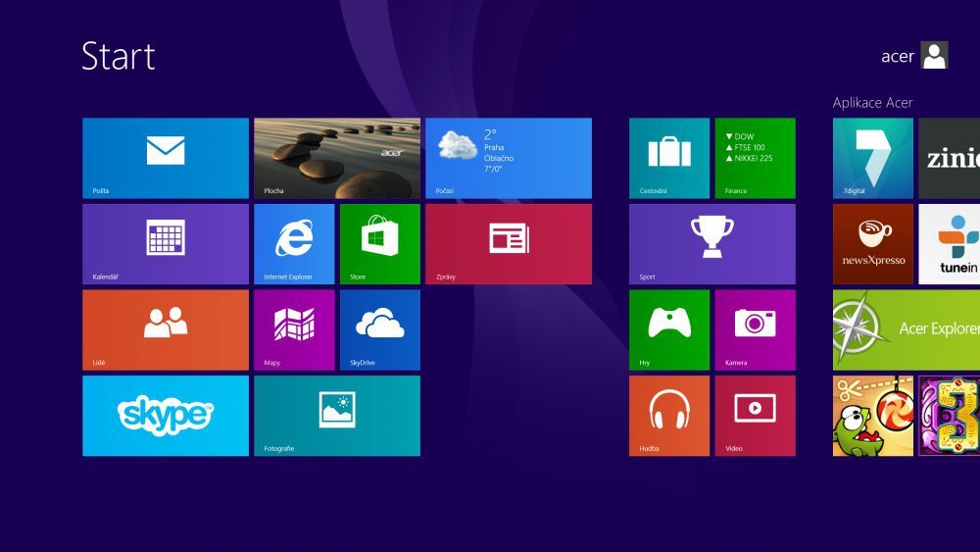Open the Sport trophy tile
Image resolution: width=980 pixels, height=552 pixels.
pyautogui.click(x=711, y=243)
